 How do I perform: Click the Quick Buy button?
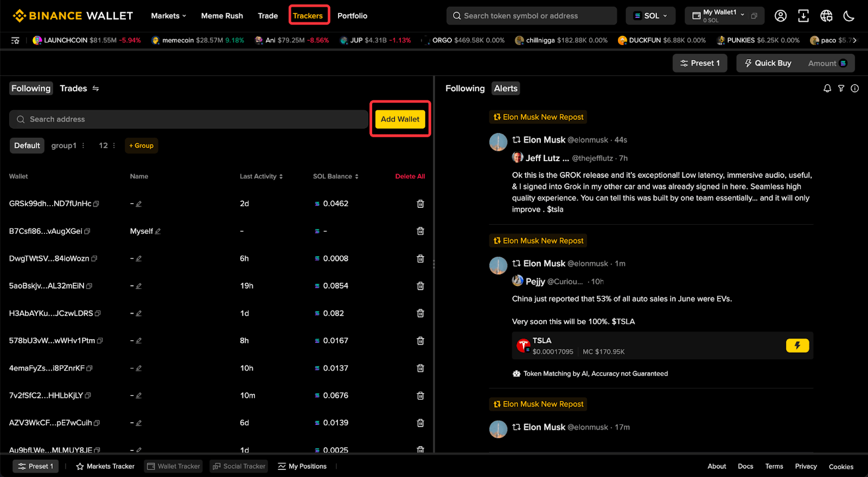click(x=768, y=63)
